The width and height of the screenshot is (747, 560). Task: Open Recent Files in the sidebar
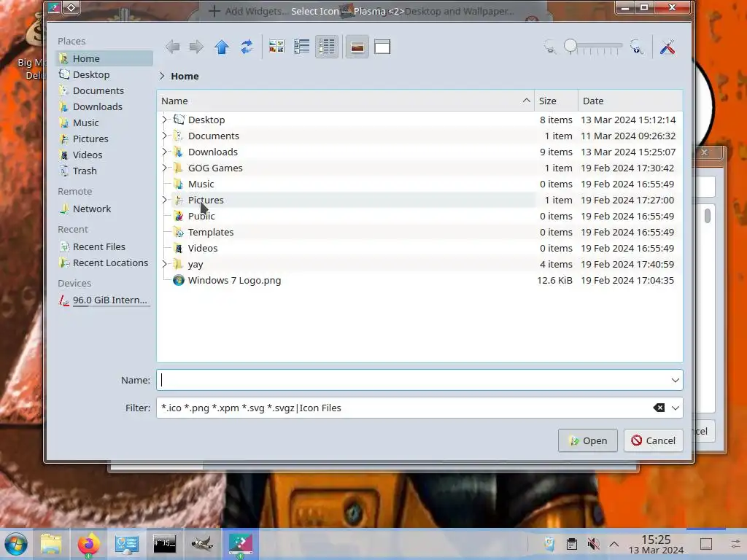pyautogui.click(x=104, y=246)
